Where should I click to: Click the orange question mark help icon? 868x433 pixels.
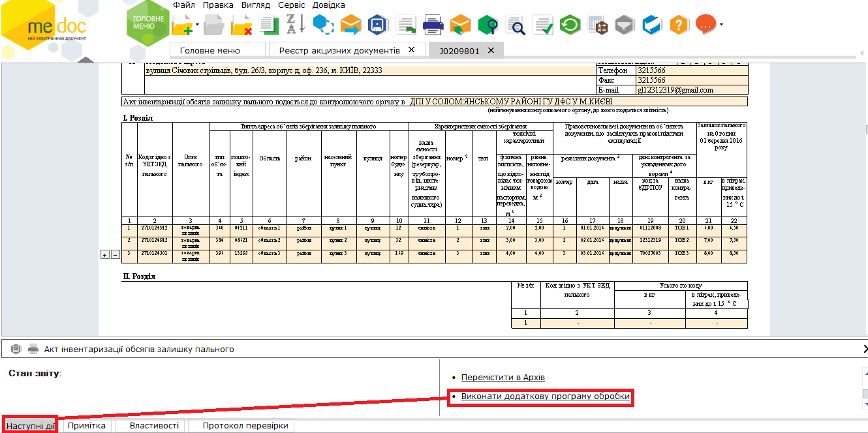point(679,25)
